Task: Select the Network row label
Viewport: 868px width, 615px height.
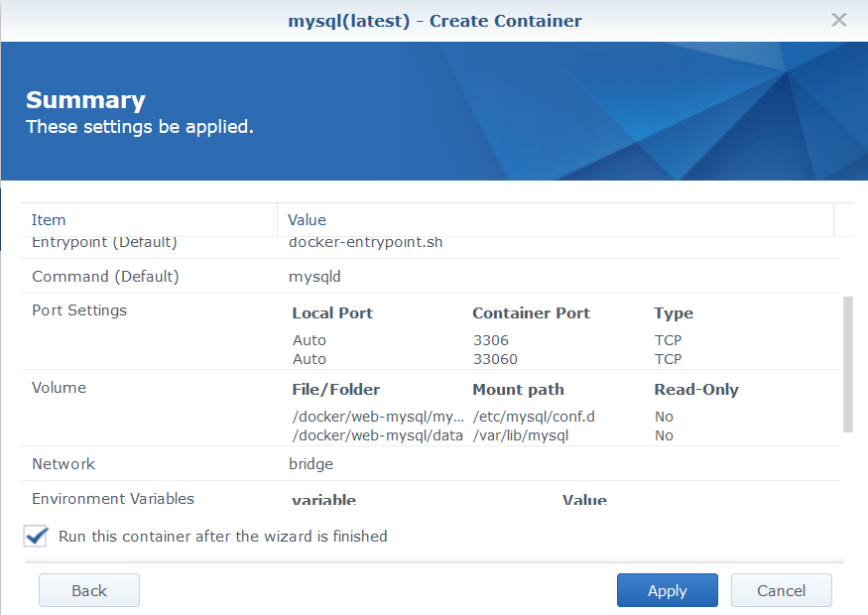Action: point(63,464)
